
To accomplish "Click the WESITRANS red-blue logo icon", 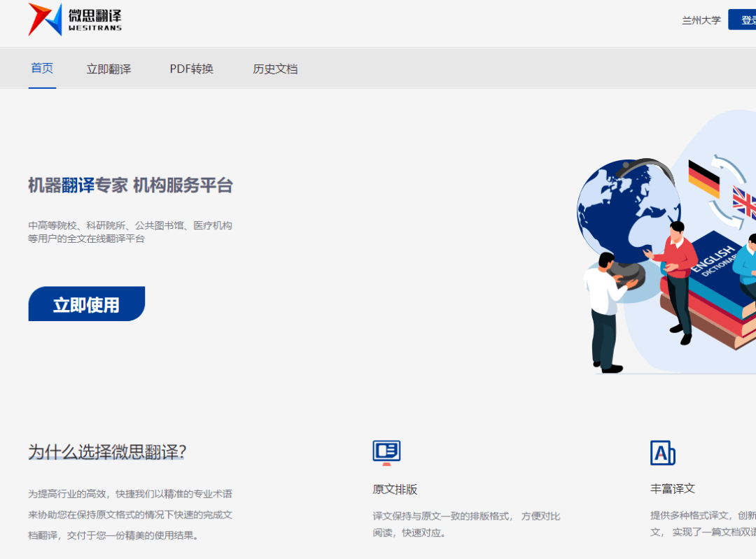I will coord(45,19).
